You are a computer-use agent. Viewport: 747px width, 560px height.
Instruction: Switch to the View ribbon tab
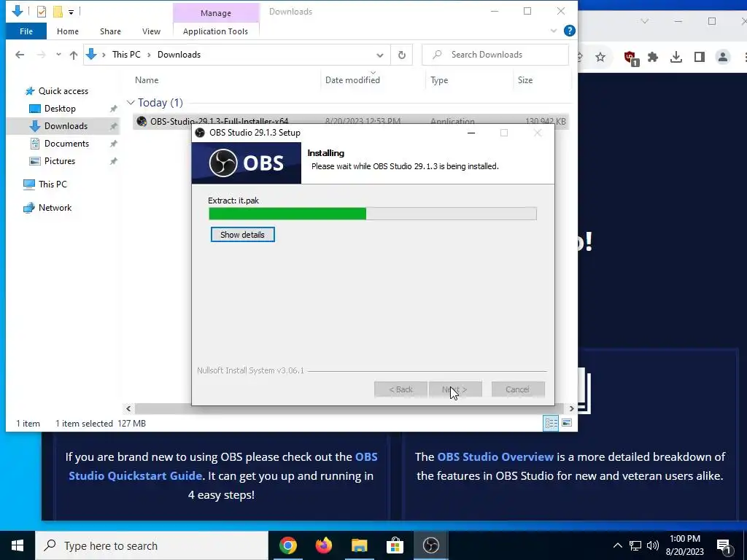(x=151, y=31)
